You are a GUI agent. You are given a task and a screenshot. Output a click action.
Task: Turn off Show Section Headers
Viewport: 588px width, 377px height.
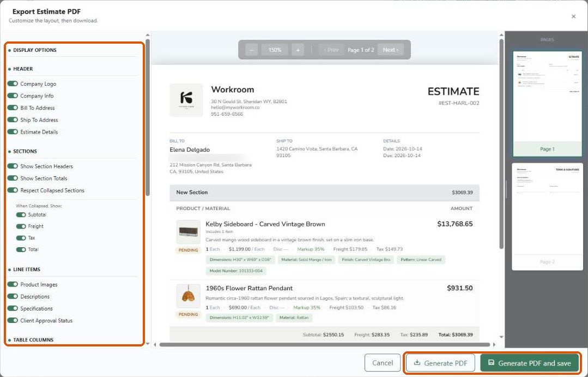click(x=13, y=166)
